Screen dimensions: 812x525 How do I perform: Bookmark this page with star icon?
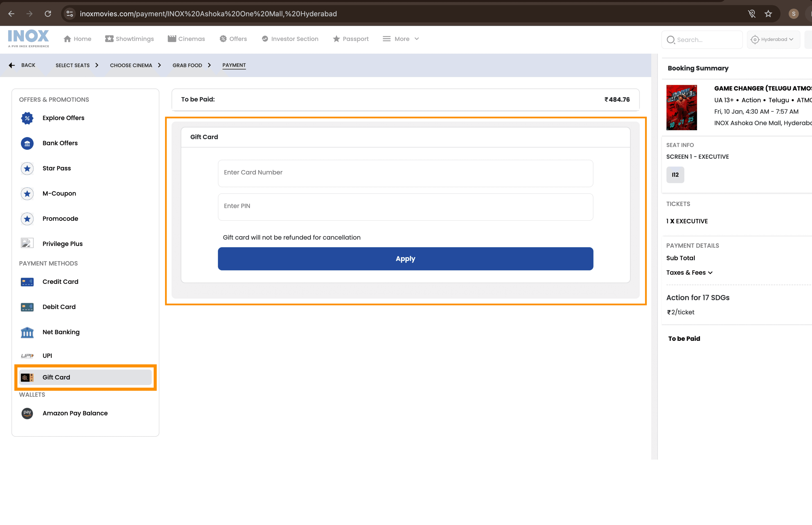(x=768, y=14)
